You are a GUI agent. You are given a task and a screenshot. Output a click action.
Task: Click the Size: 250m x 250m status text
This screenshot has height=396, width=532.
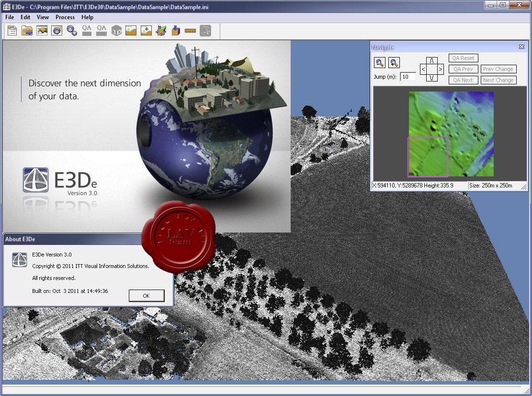pos(491,186)
